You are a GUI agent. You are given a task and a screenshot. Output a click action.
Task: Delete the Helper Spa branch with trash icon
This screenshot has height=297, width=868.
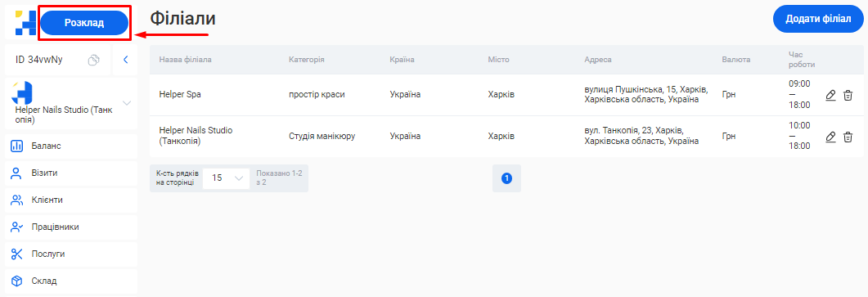click(848, 95)
